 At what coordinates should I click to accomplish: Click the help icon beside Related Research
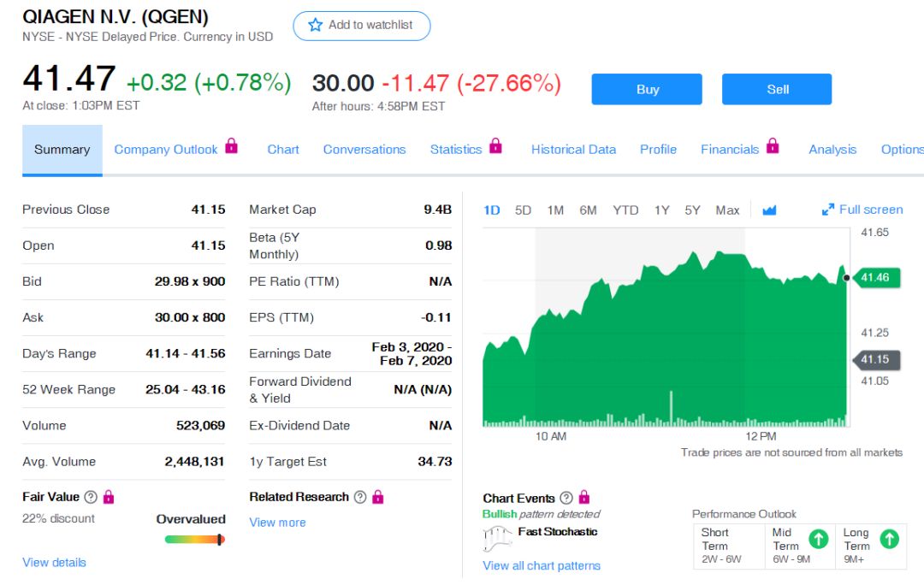click(360, 497)
